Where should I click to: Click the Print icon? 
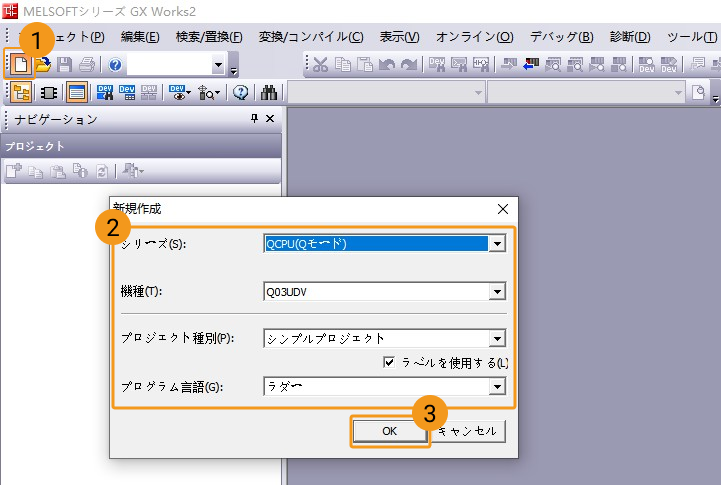87,65
